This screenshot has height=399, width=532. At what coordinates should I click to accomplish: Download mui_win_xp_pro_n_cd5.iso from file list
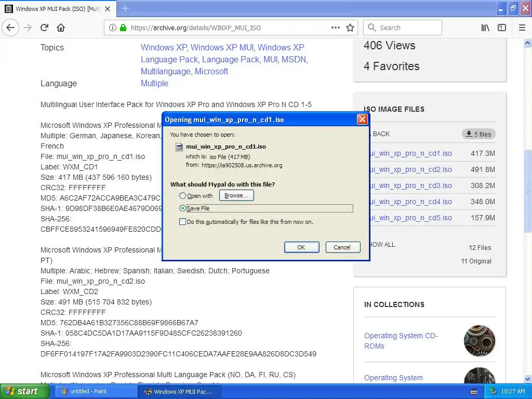411,218
